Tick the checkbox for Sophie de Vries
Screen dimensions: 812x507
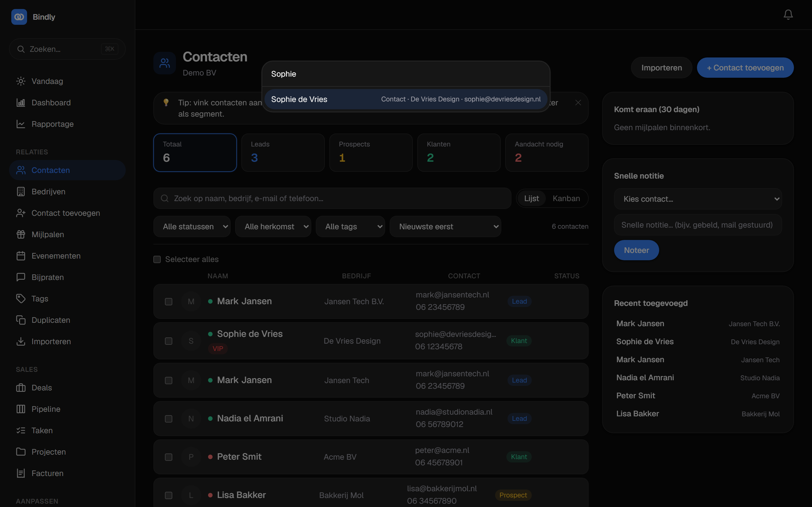(168, 341)
